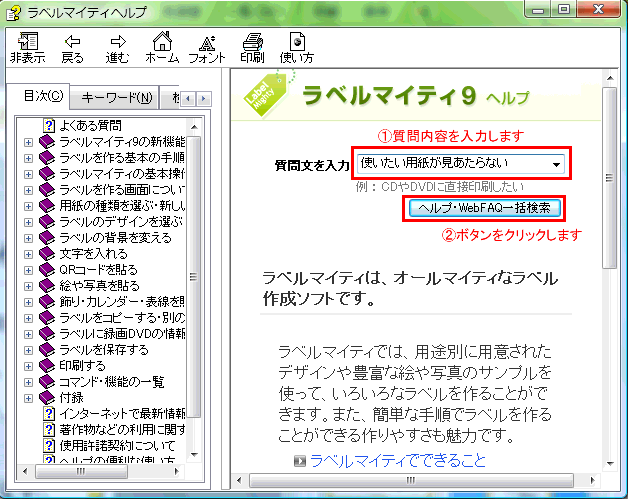Screen dimensions: 628x500
Task: Click the contents tree scroll right arrow
Action: 177,472
